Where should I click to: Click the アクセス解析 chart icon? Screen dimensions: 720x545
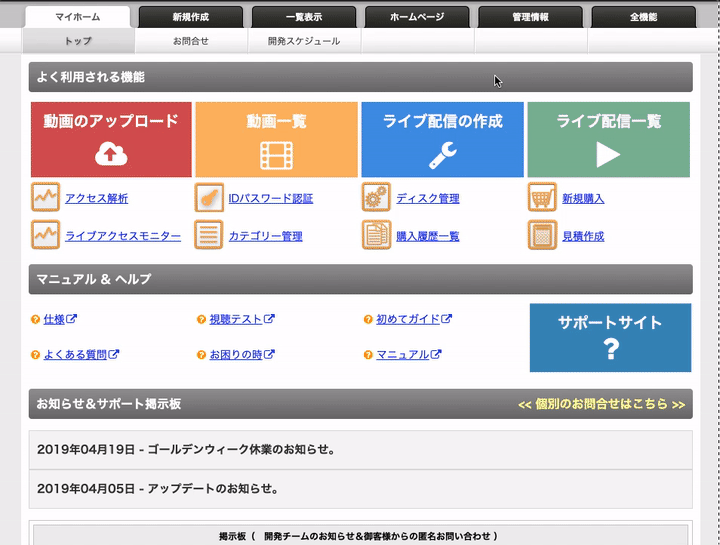point(45,197)
